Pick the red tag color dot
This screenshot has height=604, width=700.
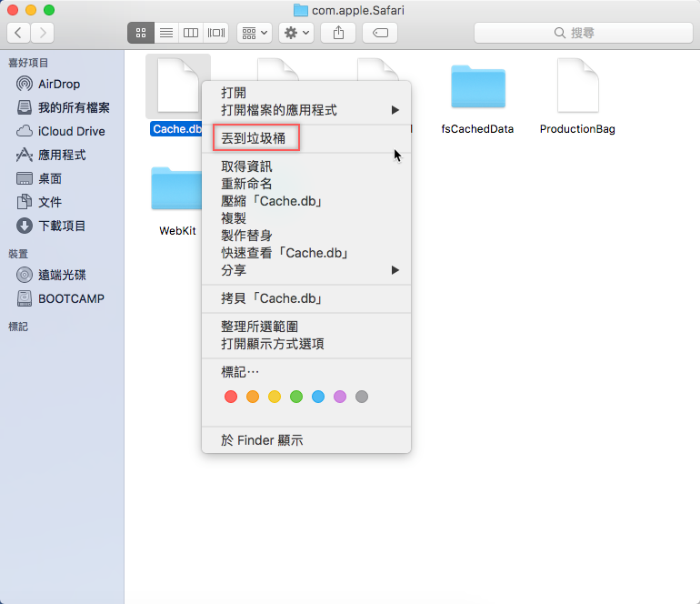click(x=231, y=397)
